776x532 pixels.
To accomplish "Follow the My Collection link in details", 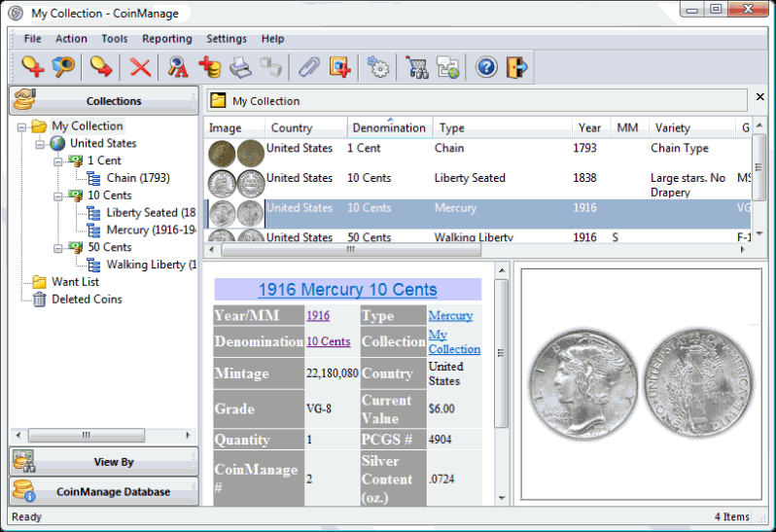I will pyautogui.click(x=454, y=342).
